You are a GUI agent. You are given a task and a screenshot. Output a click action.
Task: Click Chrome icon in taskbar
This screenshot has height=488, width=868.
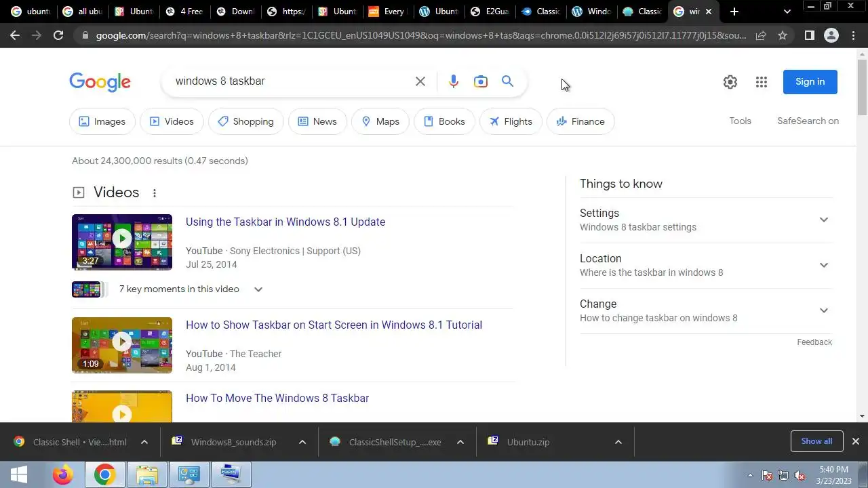104,474
